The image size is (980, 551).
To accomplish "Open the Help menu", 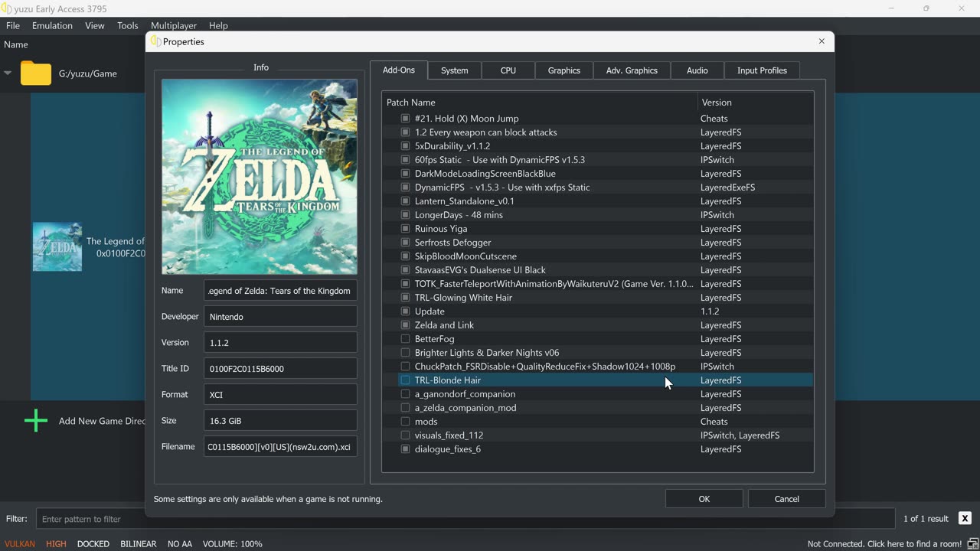I will [x=218, y=25].
